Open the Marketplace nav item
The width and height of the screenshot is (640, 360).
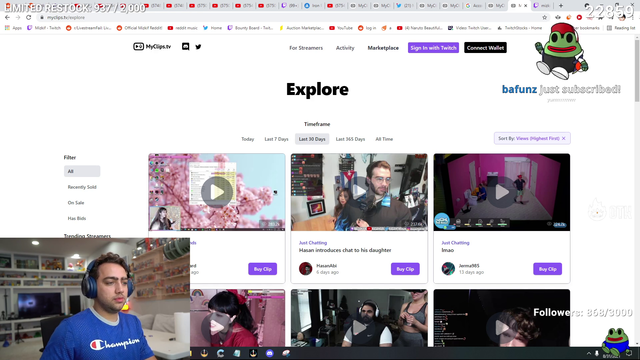383,48
